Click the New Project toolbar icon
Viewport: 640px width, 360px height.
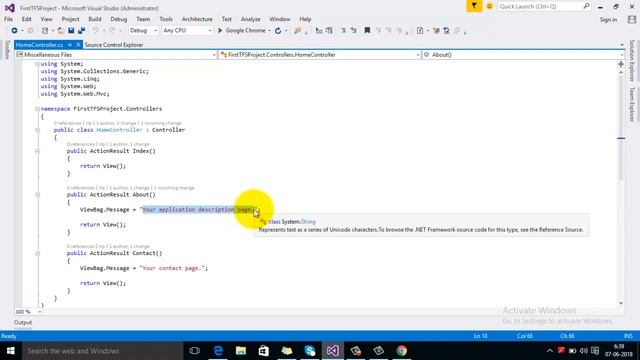[x=45, y=31]
